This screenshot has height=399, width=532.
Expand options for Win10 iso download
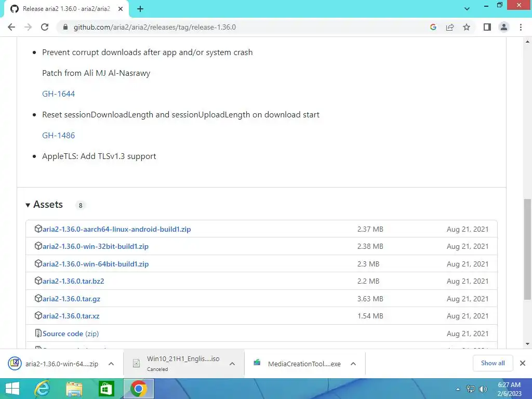232,364
